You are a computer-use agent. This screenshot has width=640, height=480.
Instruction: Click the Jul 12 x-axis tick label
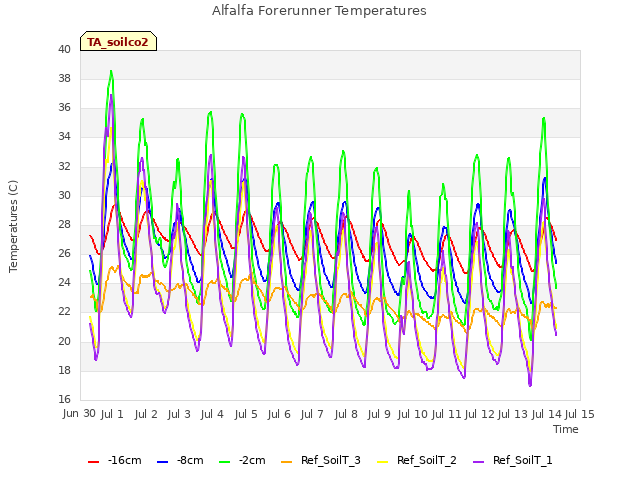pyautogui.click(x=480, y=414)
